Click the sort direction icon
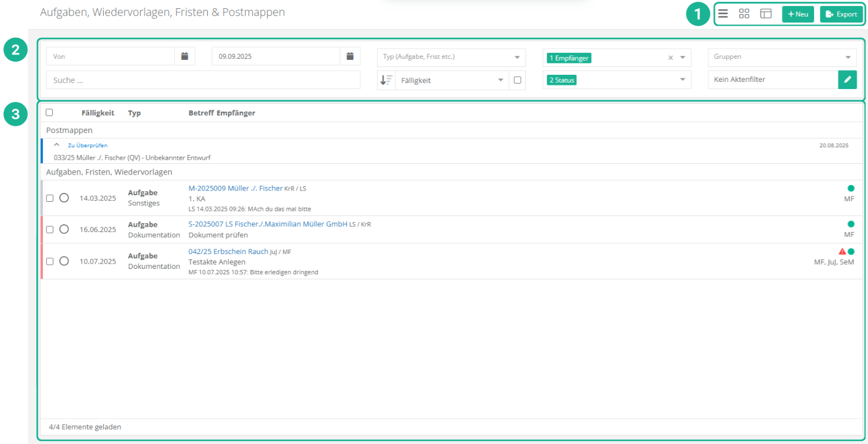868x444 pixels. click(x=387, y=80)
